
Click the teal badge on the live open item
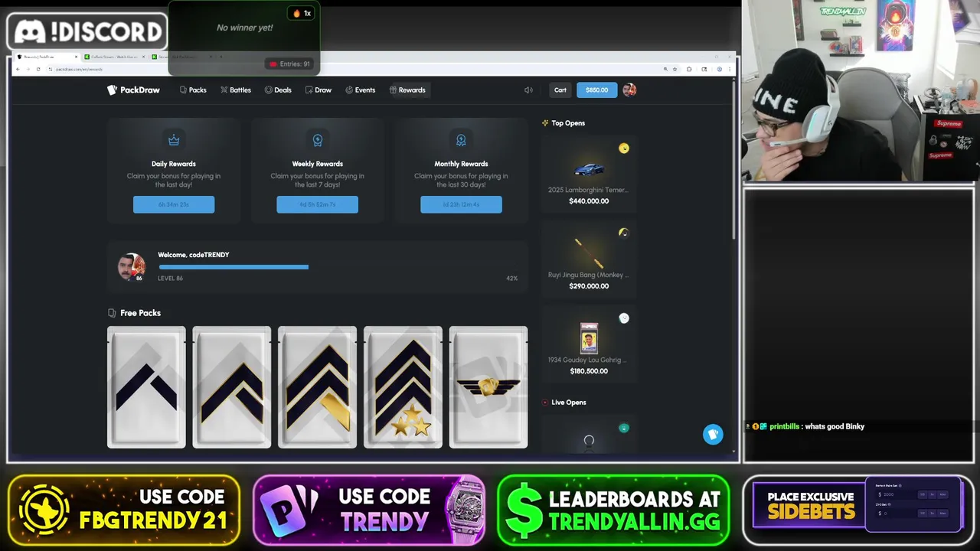coord(624,429)
